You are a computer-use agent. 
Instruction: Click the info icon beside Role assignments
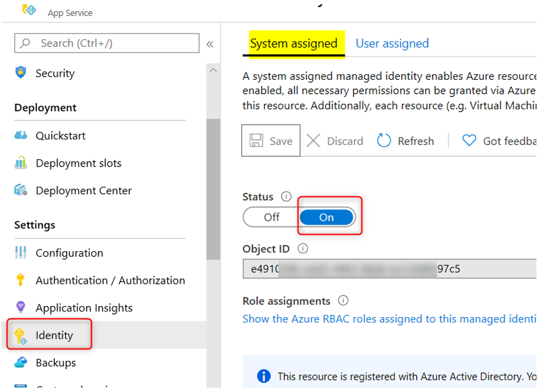click(343, 300)
